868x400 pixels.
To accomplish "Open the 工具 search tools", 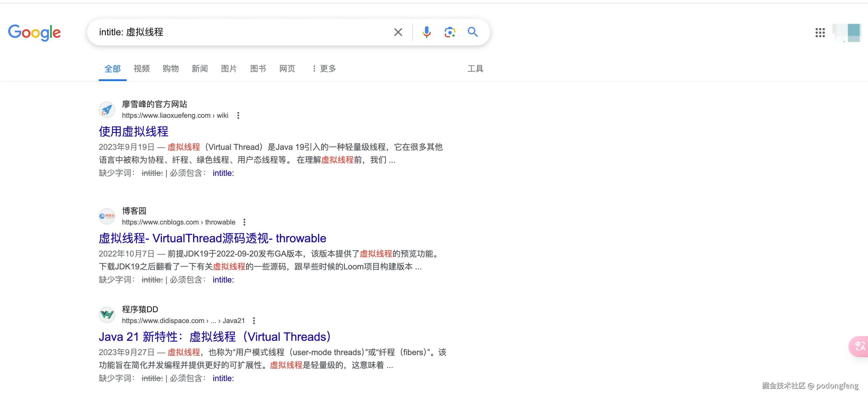I will tap(475, 69).
